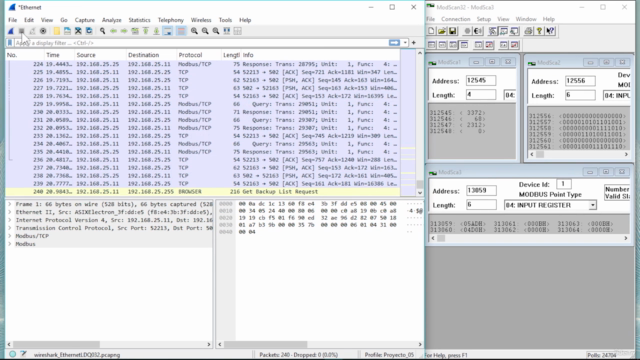Toggle packet list colorization
Screen dimensions: 640x360
coord(181,31)
